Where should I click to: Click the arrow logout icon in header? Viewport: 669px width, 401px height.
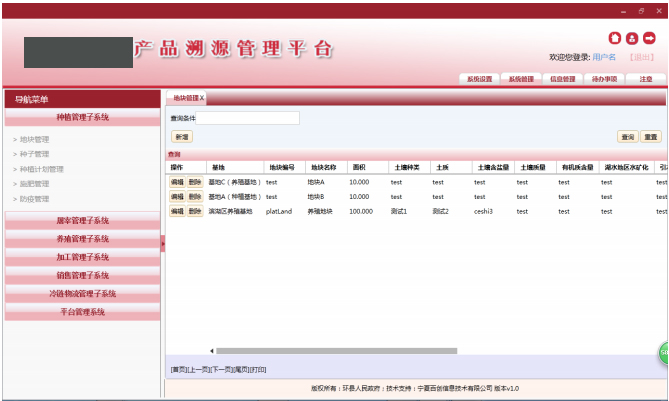point(649,38)
